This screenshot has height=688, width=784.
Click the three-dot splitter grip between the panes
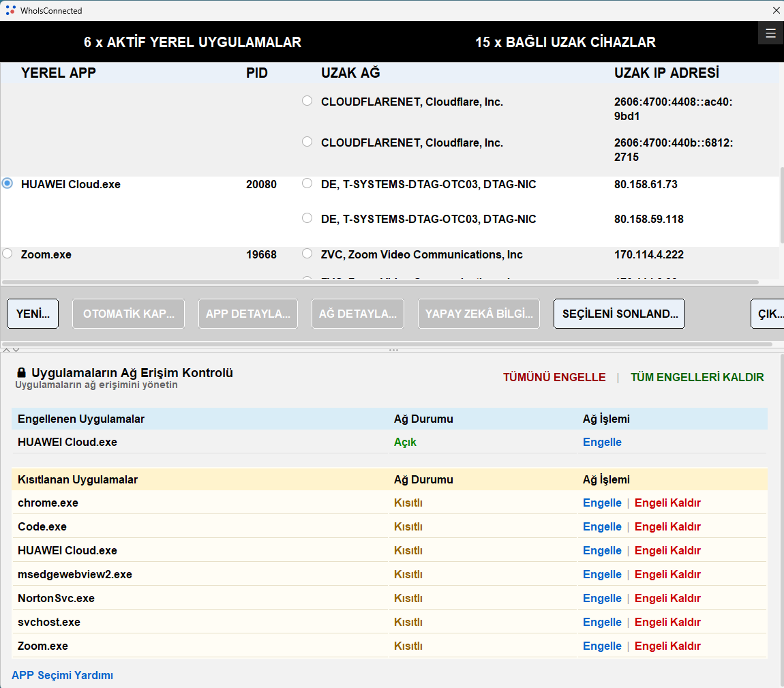[x=393, y=350]
